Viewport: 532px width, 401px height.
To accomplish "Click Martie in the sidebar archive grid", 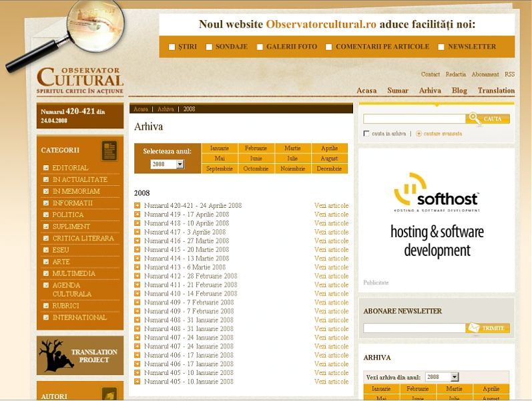I will (x=454, y=389).
